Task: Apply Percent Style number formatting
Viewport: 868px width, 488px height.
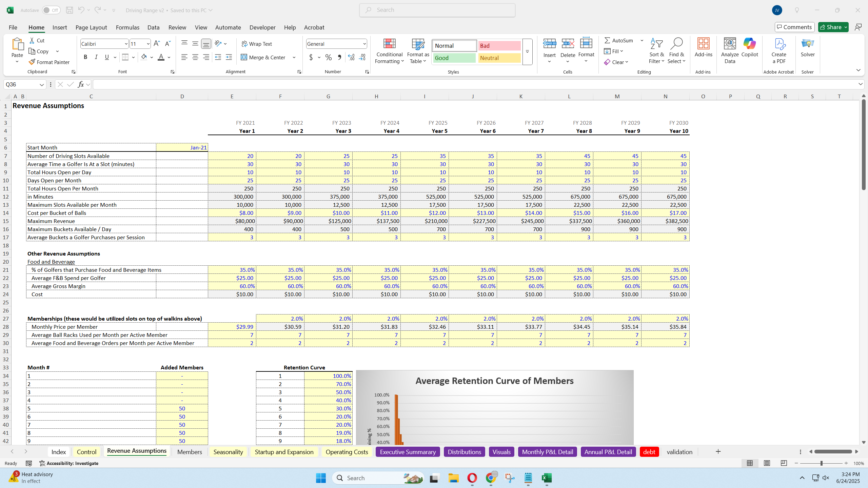Action: [328, 57]
